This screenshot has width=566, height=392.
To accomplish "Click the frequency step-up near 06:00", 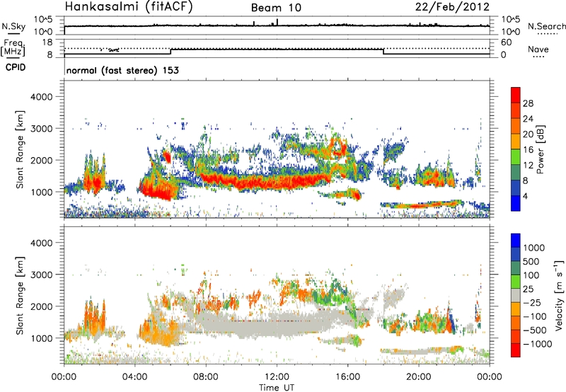I will pos(171,52).
